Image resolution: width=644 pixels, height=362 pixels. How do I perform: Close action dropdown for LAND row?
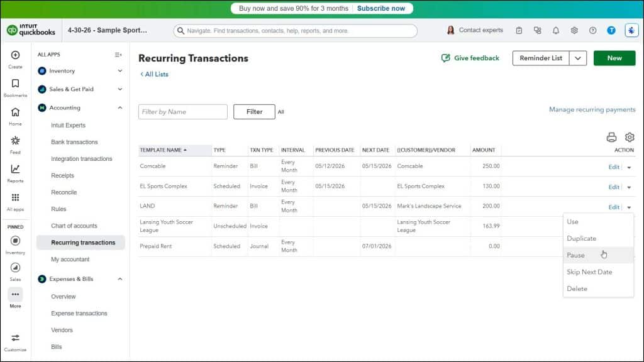coord(629,207)
